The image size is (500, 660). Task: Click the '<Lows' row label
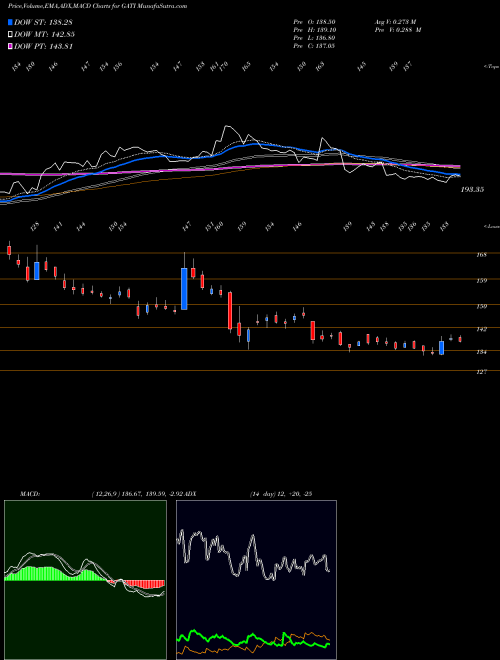tap(491, 226)
